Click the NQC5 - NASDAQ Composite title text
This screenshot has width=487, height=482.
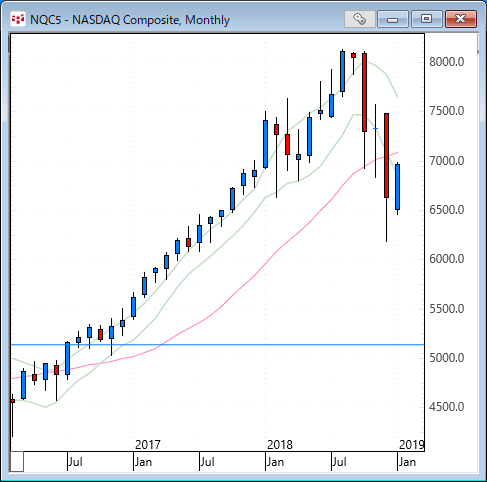(x=130, y=20)
